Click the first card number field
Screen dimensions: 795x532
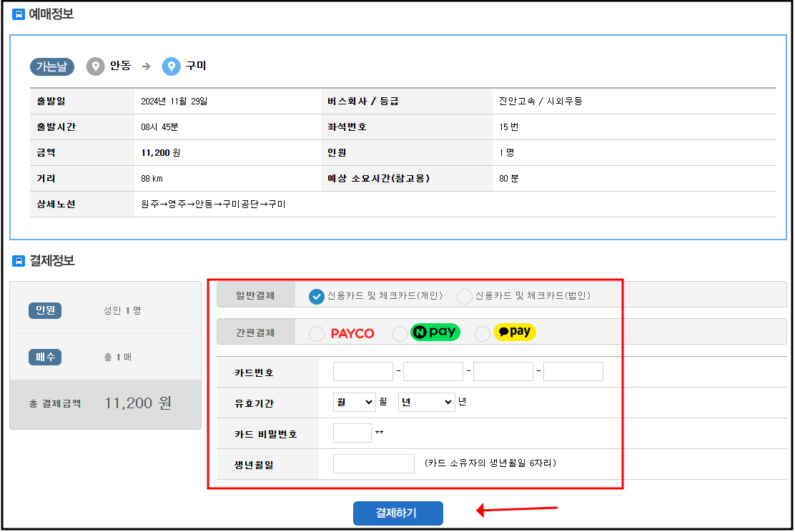[x=362, y=371]
